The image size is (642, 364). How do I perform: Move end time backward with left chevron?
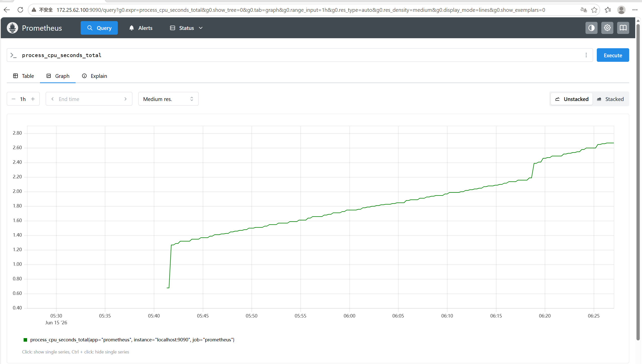(52, 99)
